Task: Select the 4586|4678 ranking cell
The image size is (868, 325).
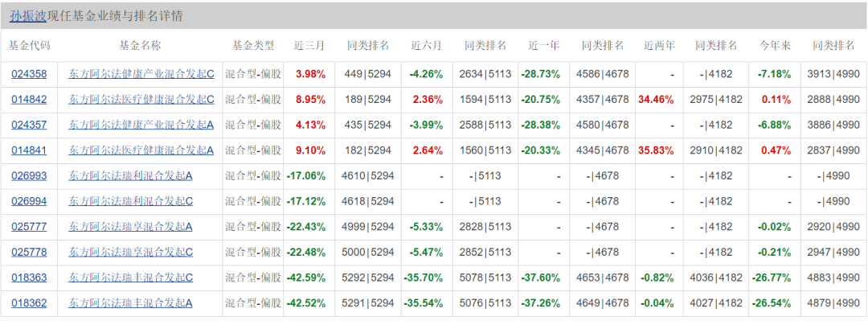Action: pyautogui.click(x=603, y=74)
